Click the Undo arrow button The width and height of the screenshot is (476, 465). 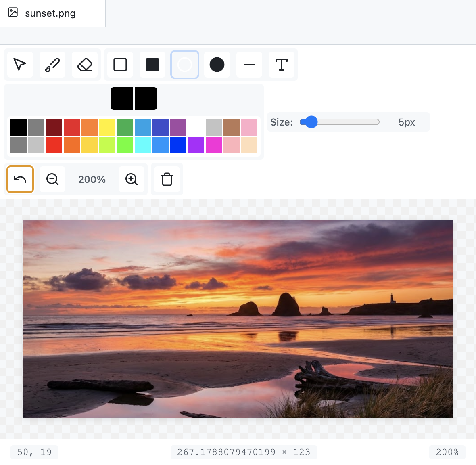(20, 179)
